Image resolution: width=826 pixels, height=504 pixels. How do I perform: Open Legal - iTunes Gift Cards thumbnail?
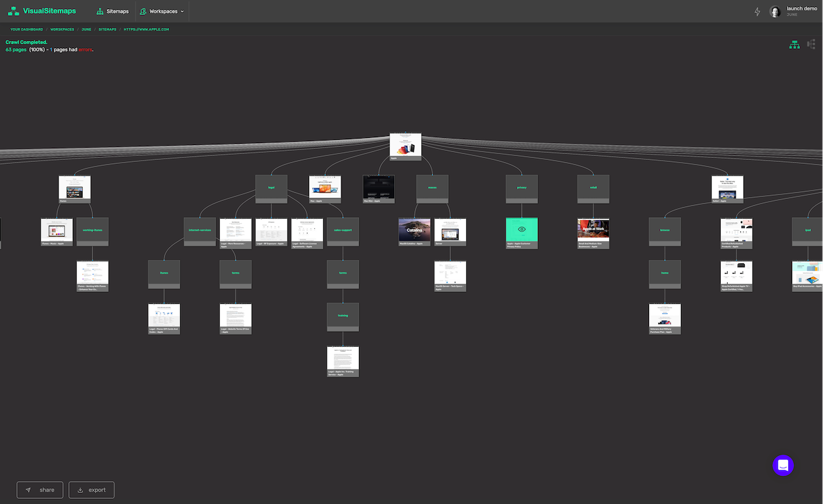164,319
